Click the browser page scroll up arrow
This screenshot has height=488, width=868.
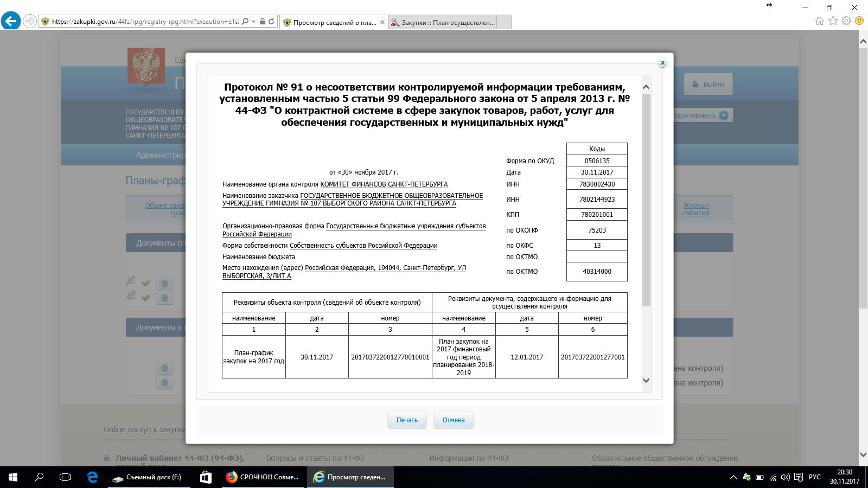[x=863, y=41]
